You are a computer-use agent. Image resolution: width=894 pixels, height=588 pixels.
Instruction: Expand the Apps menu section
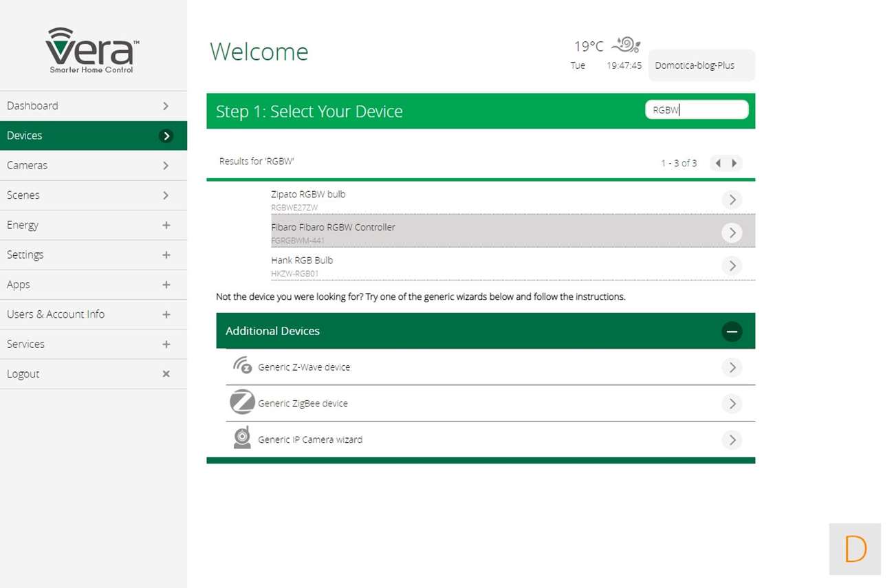166,285
